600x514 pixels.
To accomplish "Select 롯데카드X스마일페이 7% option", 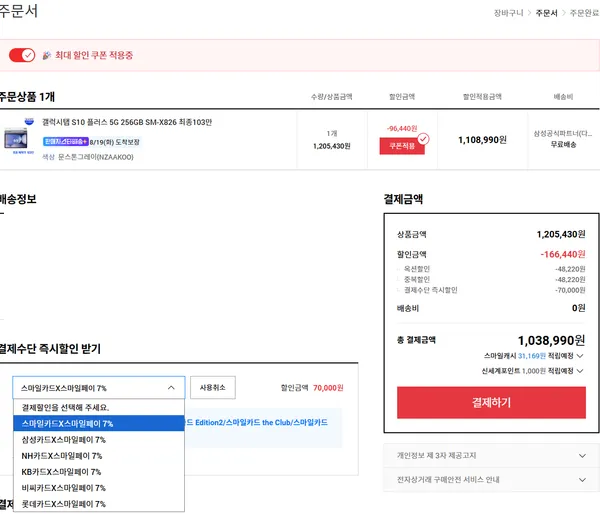I will pos(99,504).
